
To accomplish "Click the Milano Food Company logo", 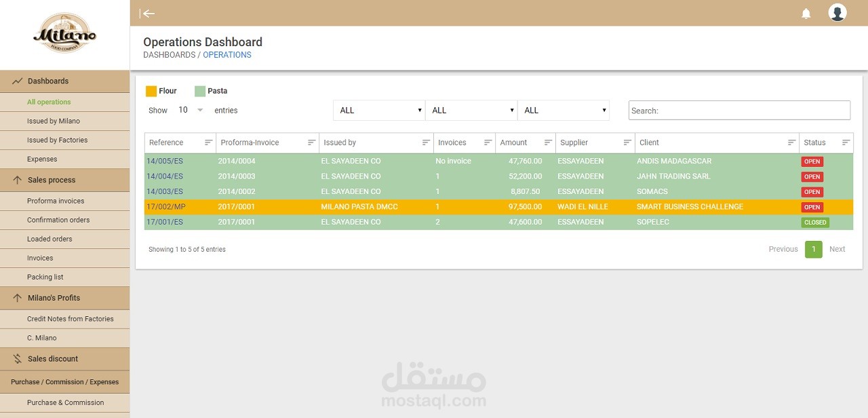I will tap(65, 34).
